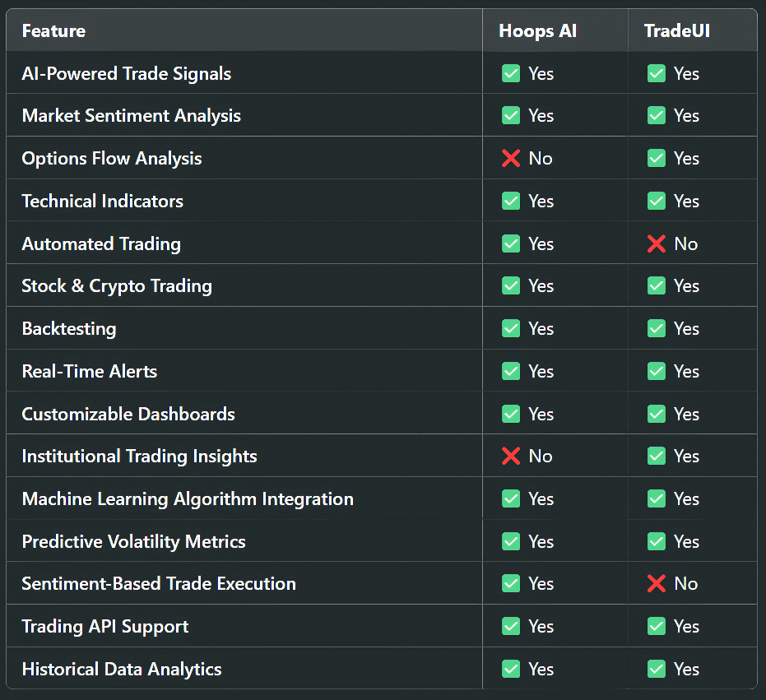Image resolution: width=766 pixels, height=700 pixels.
Task: Click the Hoops AI check icon for Technical Indicators
Action: tap(511, 201)
